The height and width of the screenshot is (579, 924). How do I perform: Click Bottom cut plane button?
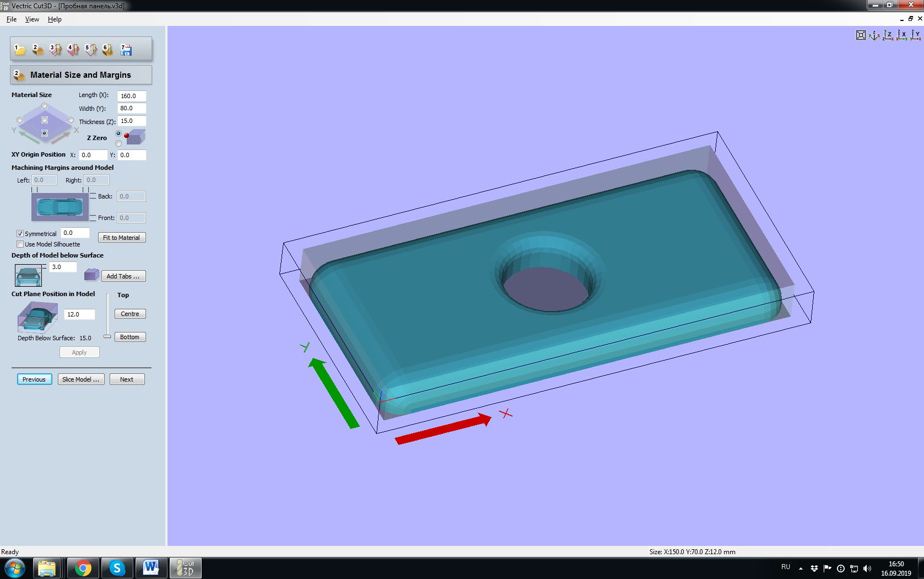tap(130, 337)
